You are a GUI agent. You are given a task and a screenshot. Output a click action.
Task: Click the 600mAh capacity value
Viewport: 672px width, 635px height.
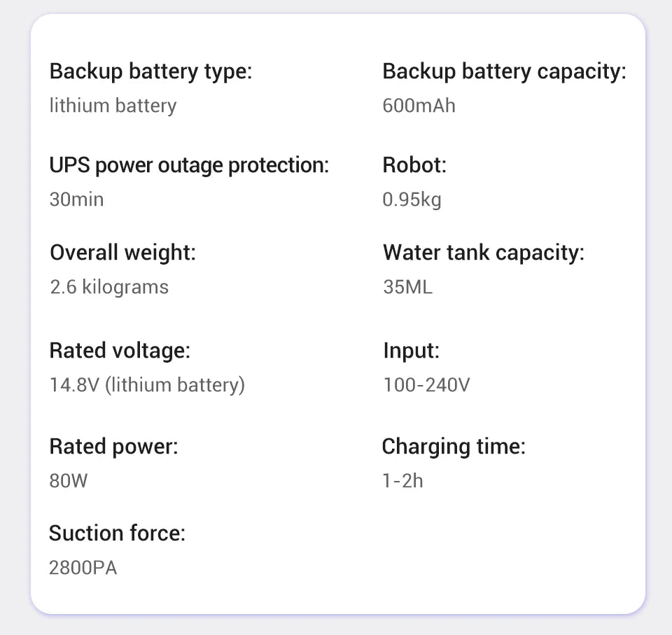pos(419,106)
